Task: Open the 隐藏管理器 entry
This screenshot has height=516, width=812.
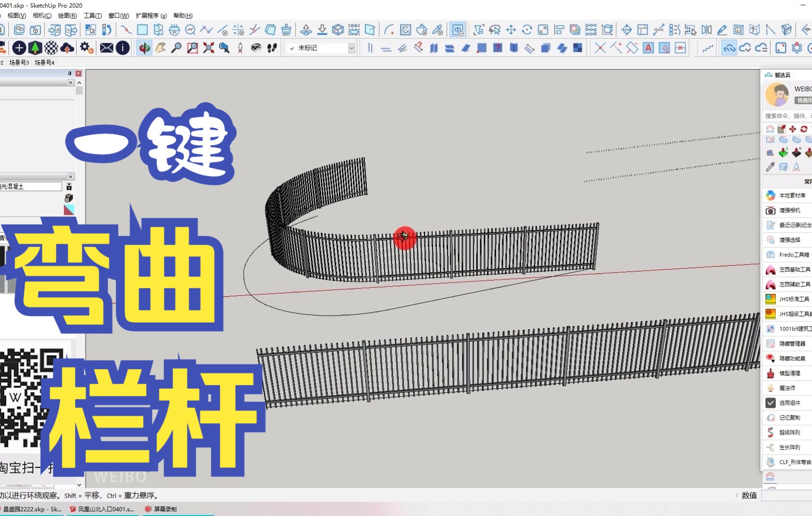Action: click(787, 343)
